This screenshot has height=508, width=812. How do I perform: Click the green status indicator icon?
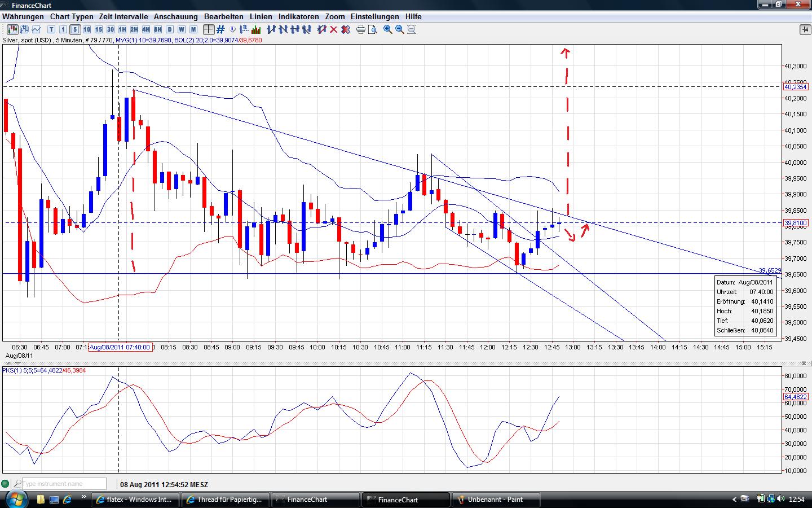pyautogui.click(x=6, y=484)
